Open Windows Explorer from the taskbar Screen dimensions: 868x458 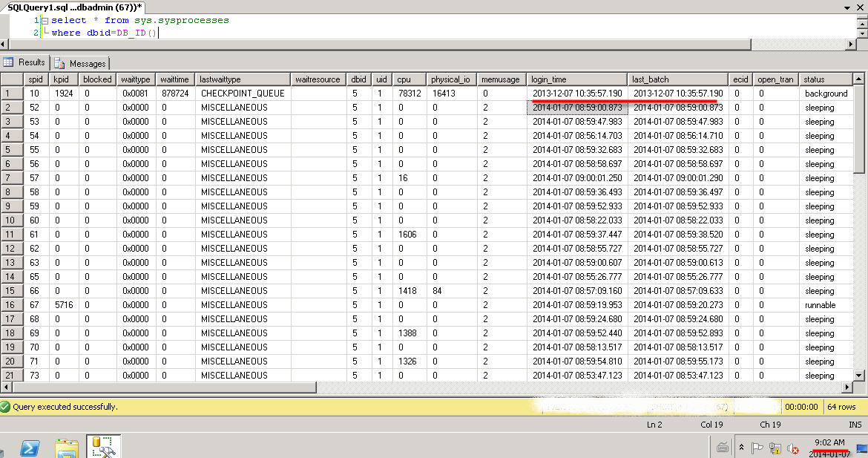[x=67, y=448]
